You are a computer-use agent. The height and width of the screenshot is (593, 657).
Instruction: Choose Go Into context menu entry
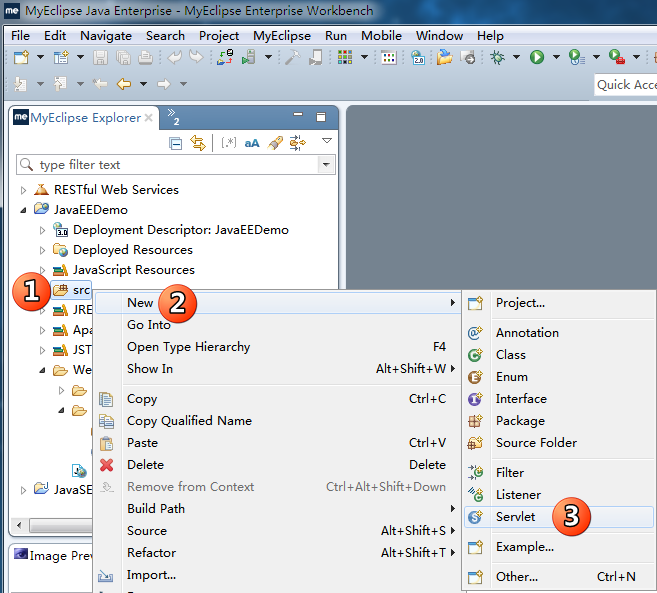click(278, 325)
